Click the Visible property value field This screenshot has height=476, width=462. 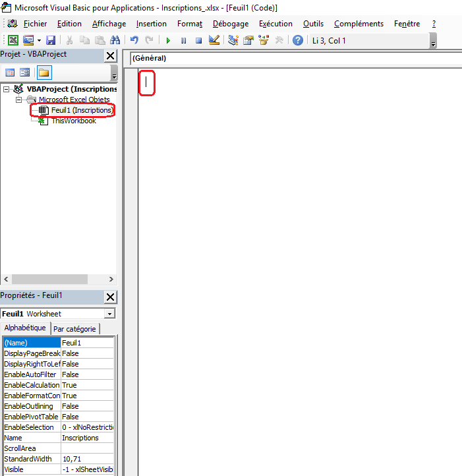tap(87, 469)
